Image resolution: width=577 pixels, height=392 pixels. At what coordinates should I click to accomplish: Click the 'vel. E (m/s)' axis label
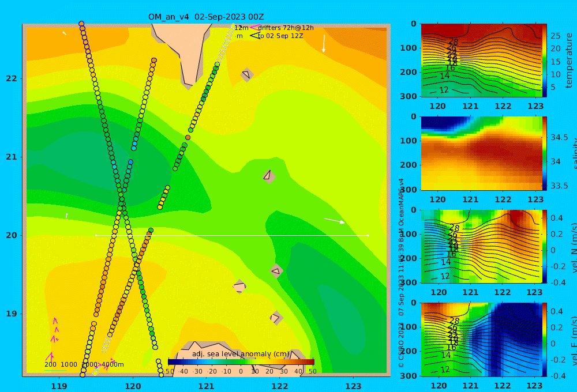(574, 340)
